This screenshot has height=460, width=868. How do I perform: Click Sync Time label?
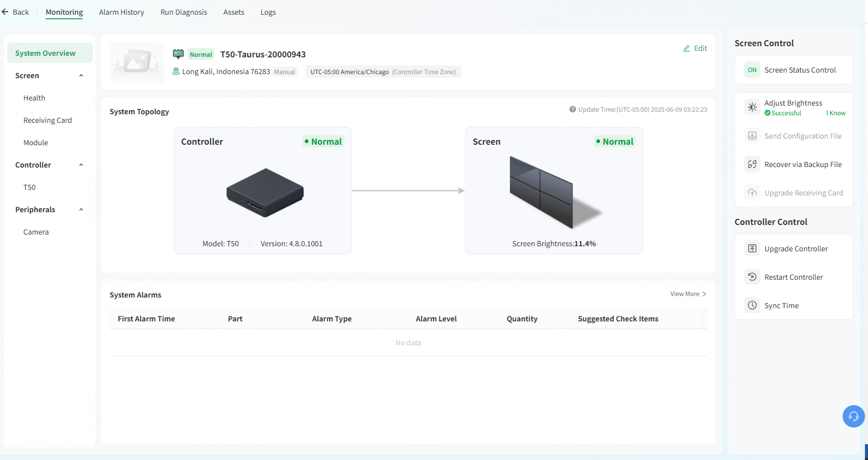[782, 306]
